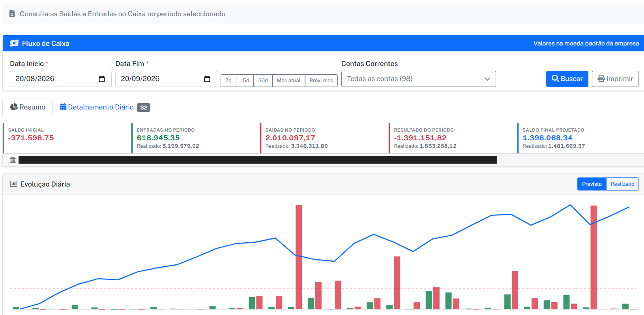644x315 pixels.
Task: Click the Realizado 1.853.268,12 resultado text
Action: click(425, 146)
